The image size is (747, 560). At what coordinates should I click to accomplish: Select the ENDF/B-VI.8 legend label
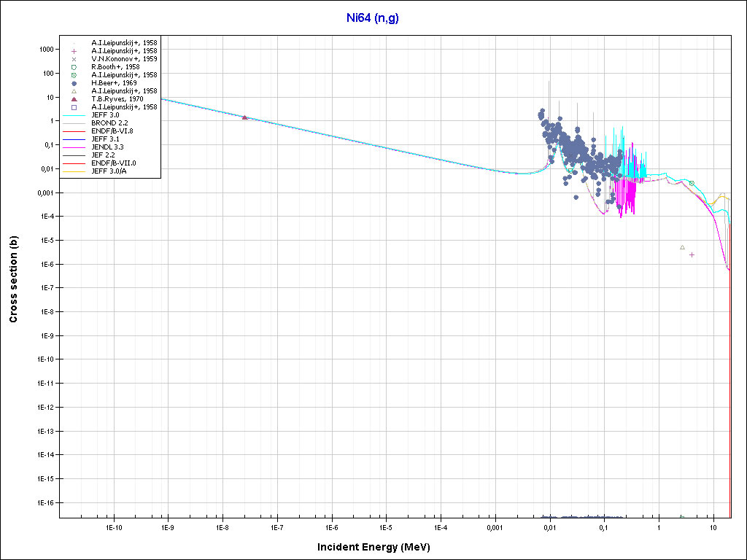point(112,131)
